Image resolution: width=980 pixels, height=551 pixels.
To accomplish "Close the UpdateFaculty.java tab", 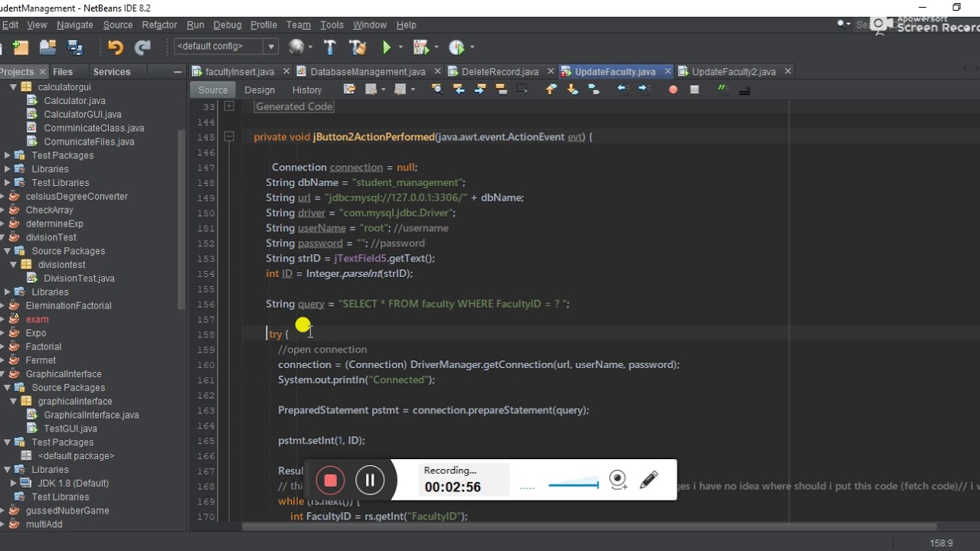I will pyautogui.click(x=668, y=71).
